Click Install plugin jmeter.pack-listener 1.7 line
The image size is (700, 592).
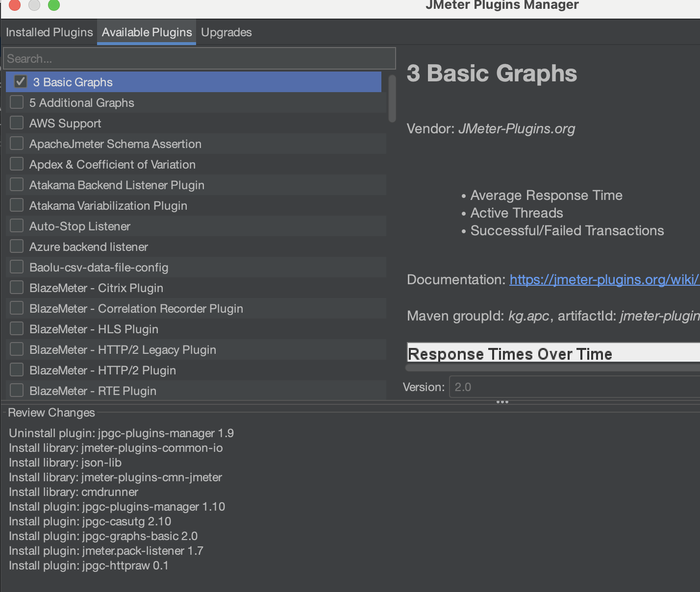(x=106, y=551)
